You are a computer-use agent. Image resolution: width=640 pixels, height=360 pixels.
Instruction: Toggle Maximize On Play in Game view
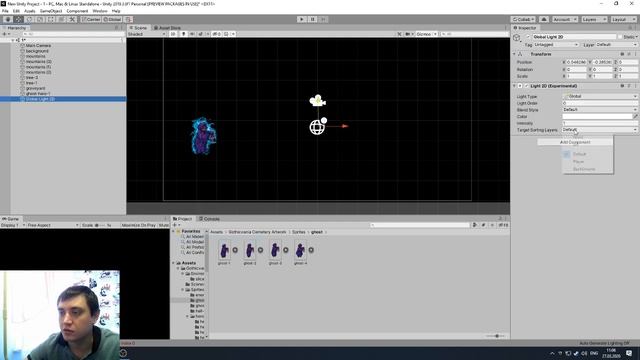click(x=139, y=225)
